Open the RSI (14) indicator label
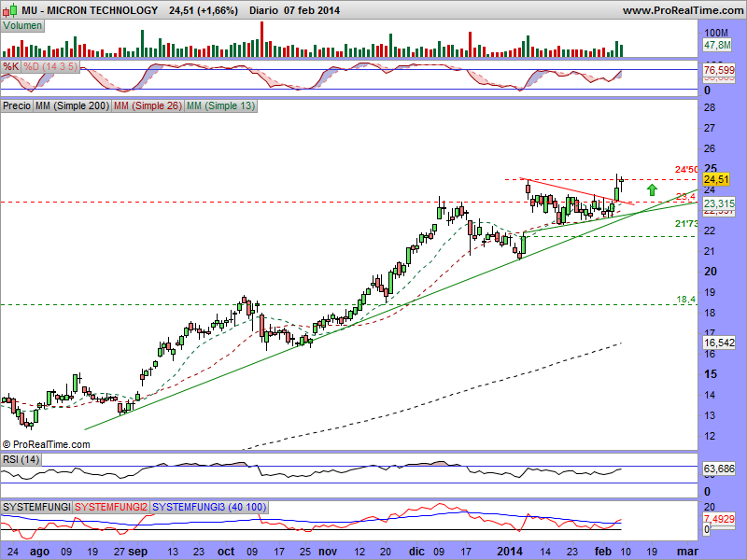747x560 pixels. click(21, 459)
